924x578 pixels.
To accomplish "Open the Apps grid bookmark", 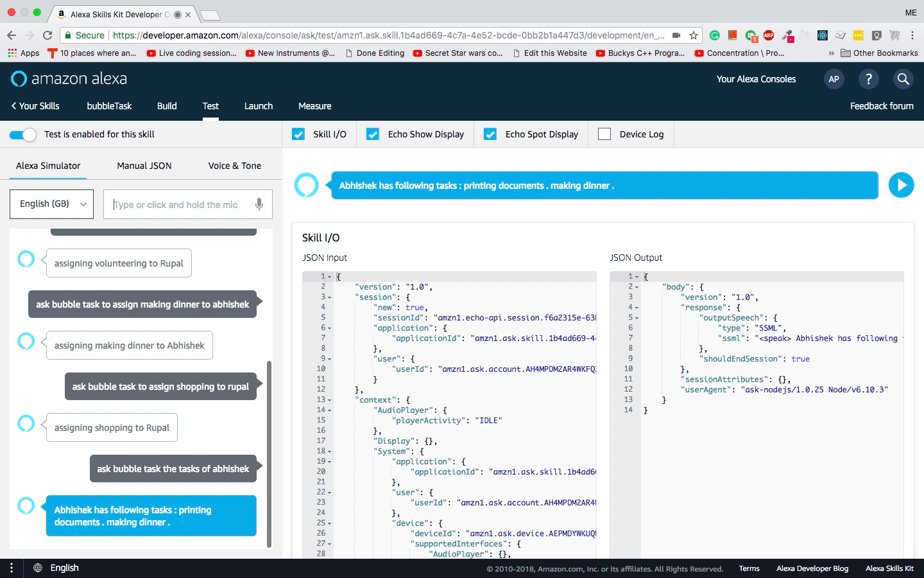I will pos(23,53).
